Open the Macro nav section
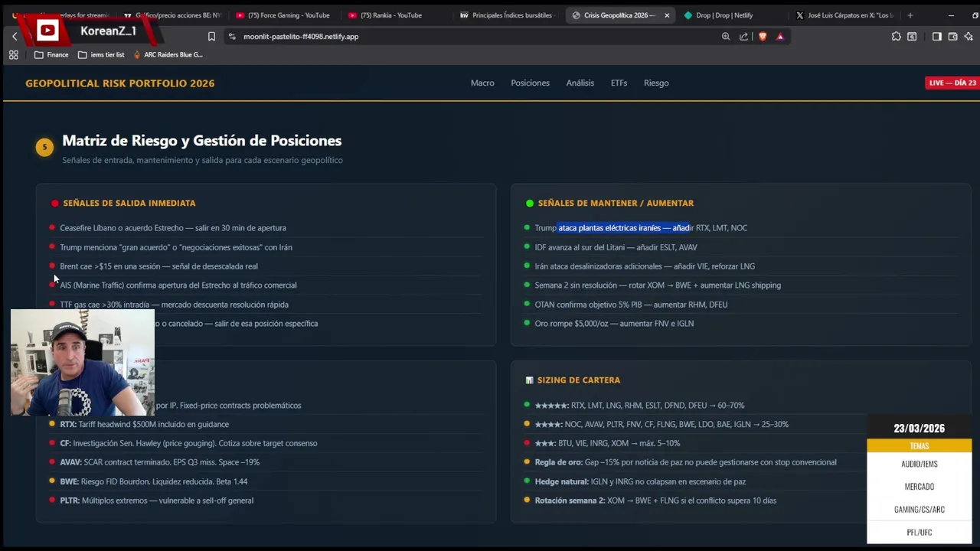Image resolution: width=980 pixels, height=551 pixels. pyautogui.click(x=482, y=83)
